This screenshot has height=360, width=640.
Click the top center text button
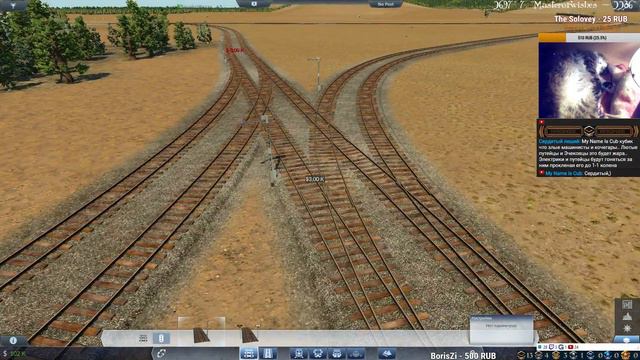pos(385,4)
